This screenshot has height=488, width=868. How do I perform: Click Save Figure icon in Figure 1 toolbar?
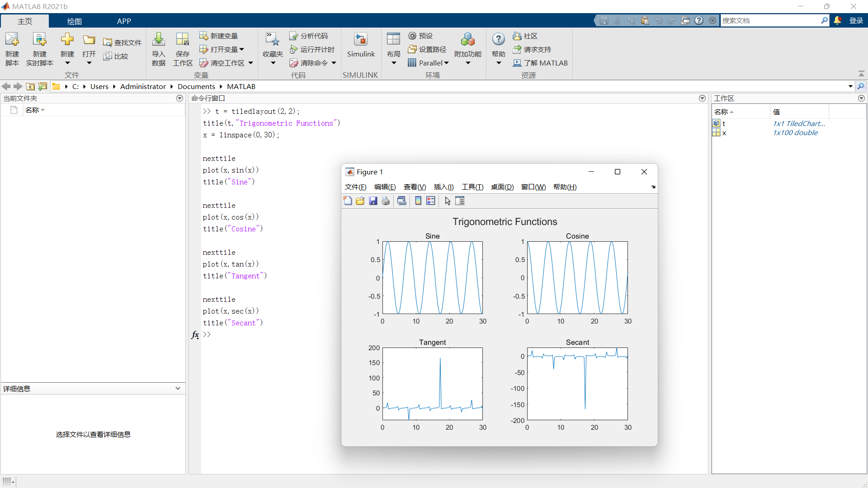click(x=373, y=201)
